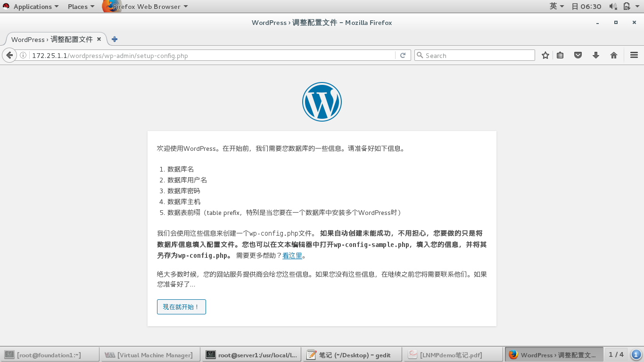Click list item 数据表前缀
This screenshot has width=644, height=362.
pos(285,213)
